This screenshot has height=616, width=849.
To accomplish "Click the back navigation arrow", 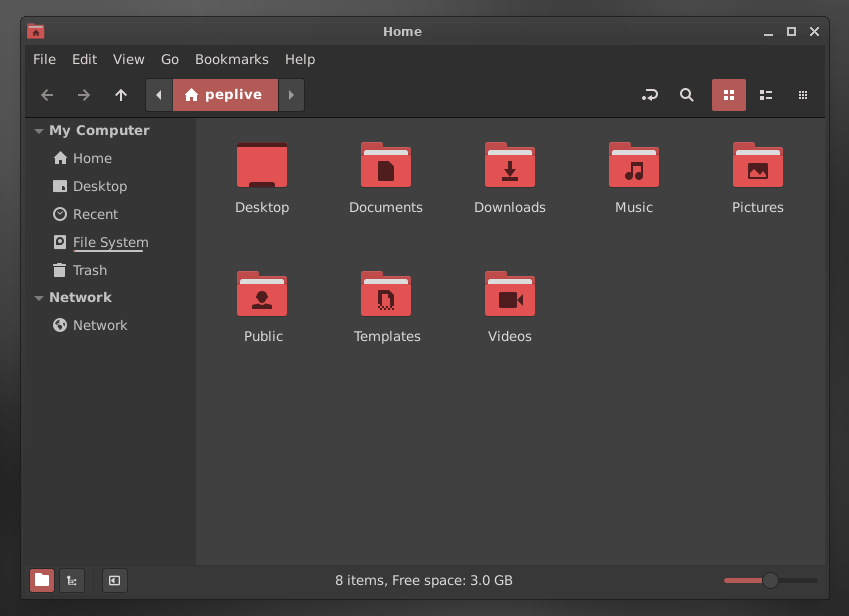I will tap(46, 95).
